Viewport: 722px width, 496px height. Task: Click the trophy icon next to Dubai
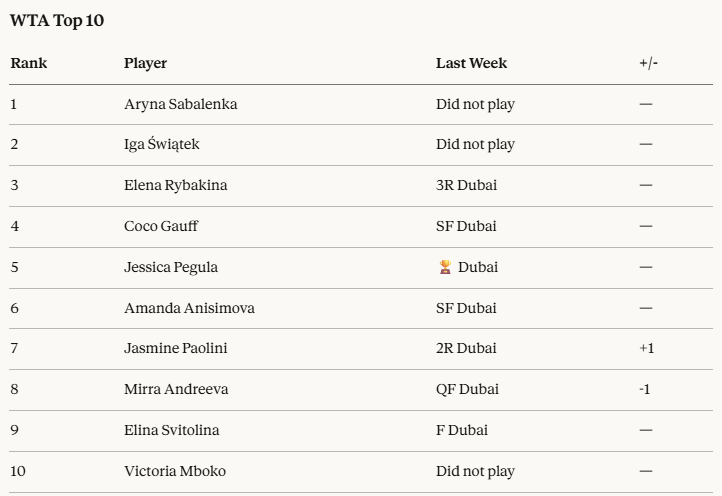pyautogui.click(x=445, y=267)
